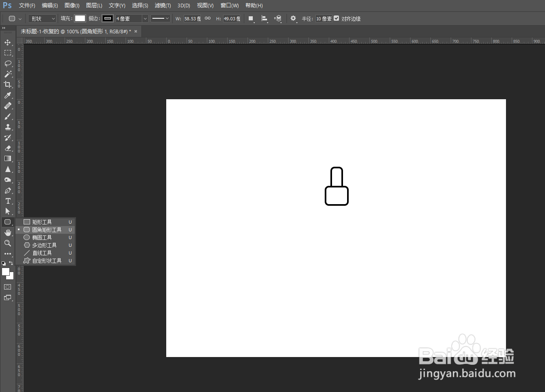Open the tool preset picker
This screenshot has height=392, width=545.
click(x=15, y=19)
